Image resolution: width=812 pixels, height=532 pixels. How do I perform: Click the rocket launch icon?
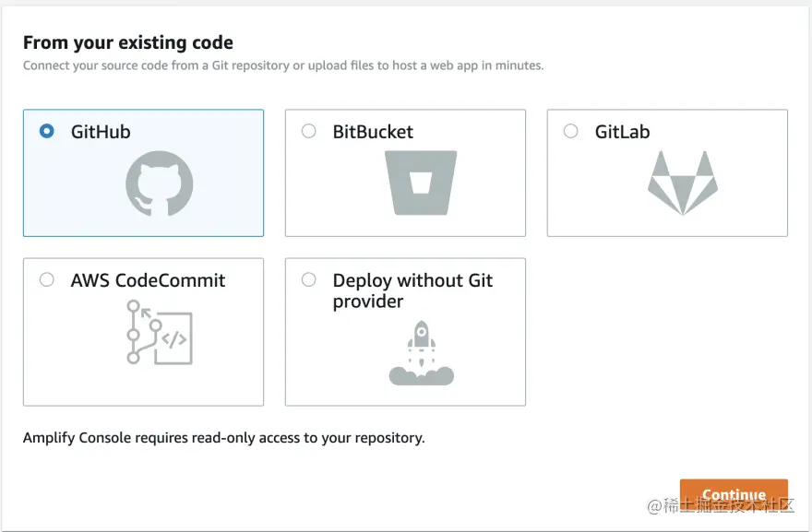421,352
